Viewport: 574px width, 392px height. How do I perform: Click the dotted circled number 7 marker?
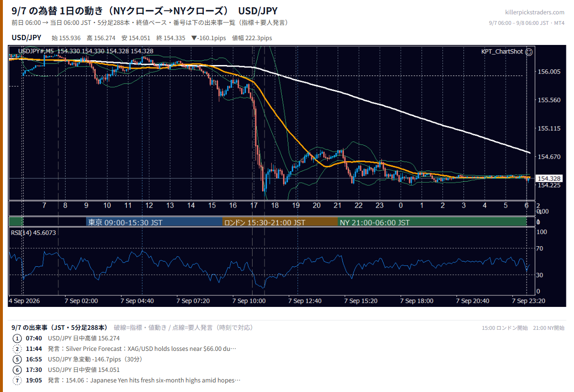(17, 381)
